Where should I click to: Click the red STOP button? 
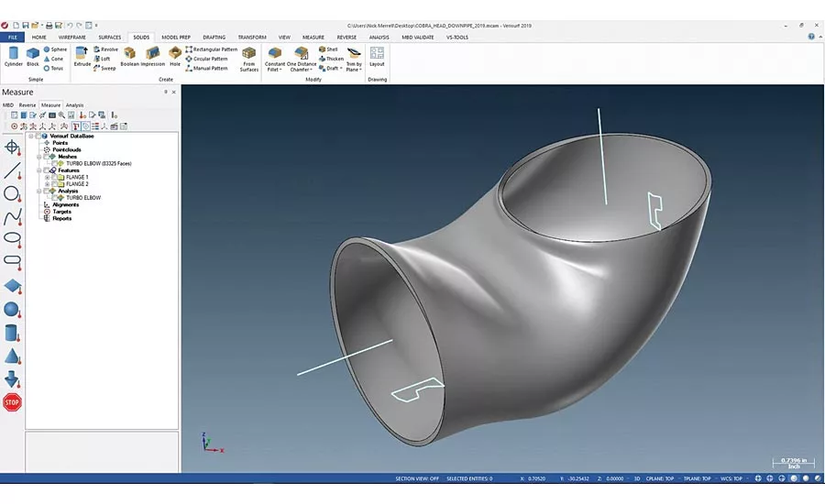click(x=12, y=402)
